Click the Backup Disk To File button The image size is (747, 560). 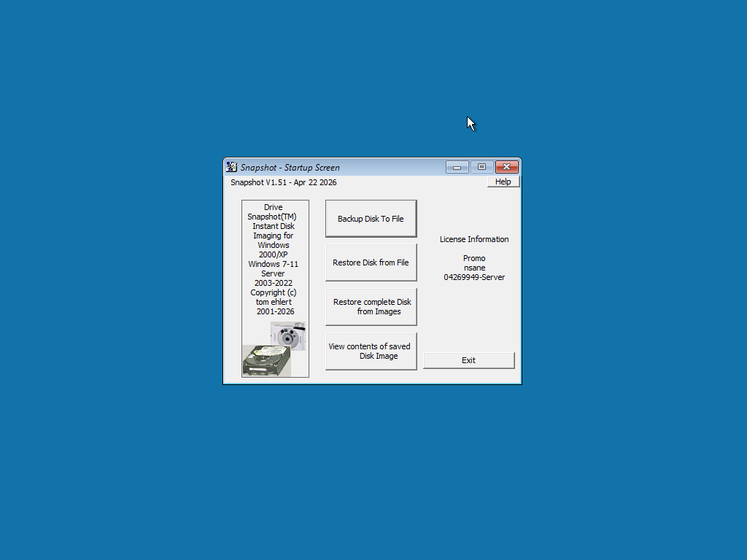coord(371,219)
